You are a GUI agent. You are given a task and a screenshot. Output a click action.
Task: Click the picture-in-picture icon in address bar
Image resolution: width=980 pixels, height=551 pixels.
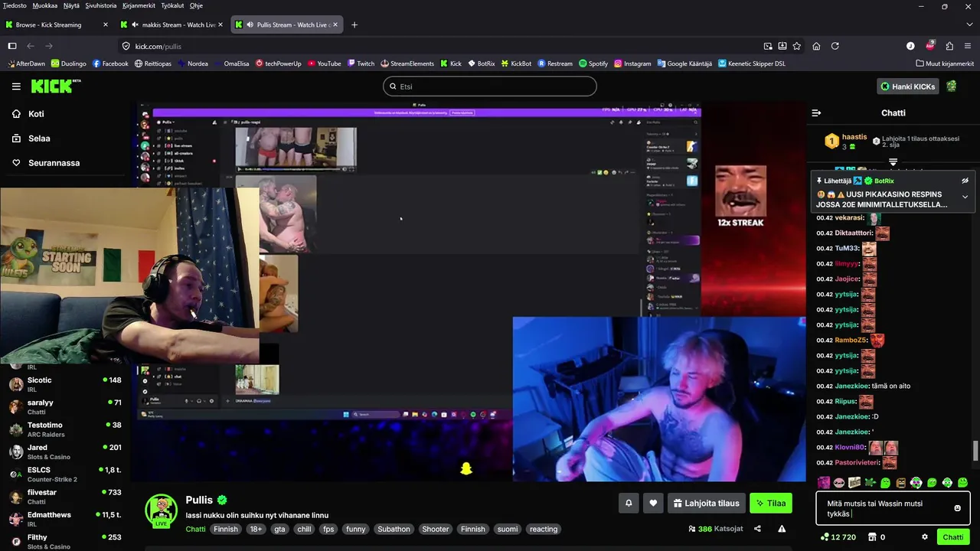(x=768, y=46)
